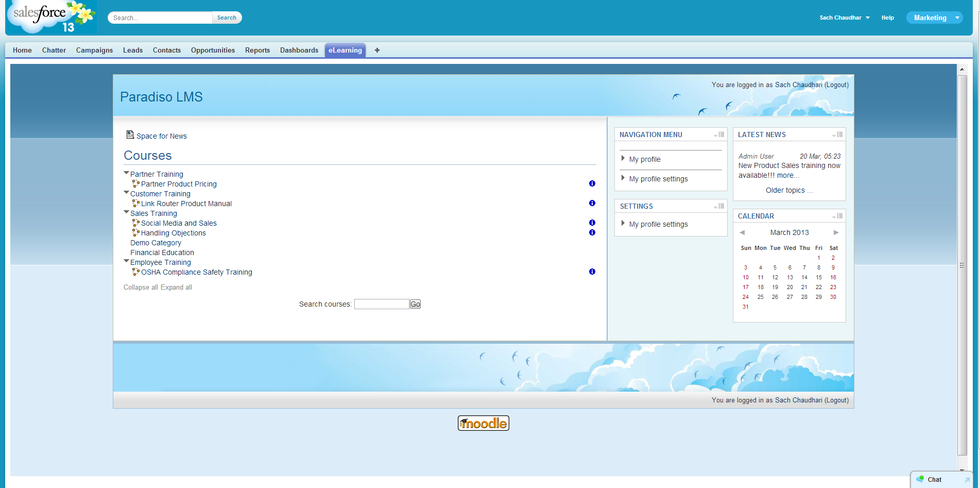Click info icon beside OSHA Compliance Safety Training
The width and height of the screenshot is (980, 488).
coord(592,272)
